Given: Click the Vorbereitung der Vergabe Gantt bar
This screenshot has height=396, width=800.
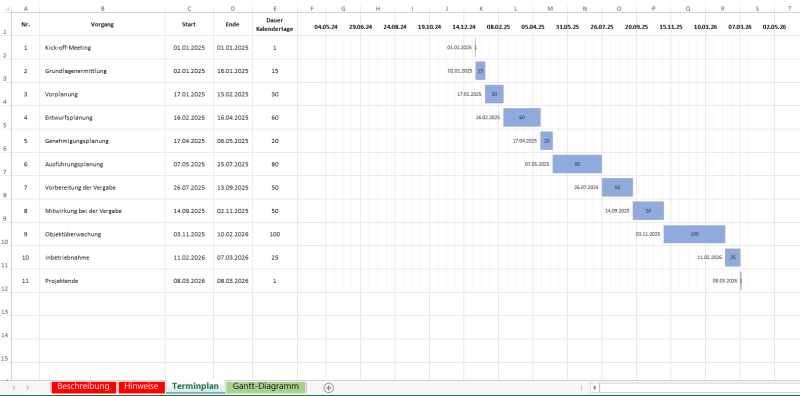Looking at the screenshot, I should click(617, 187).
